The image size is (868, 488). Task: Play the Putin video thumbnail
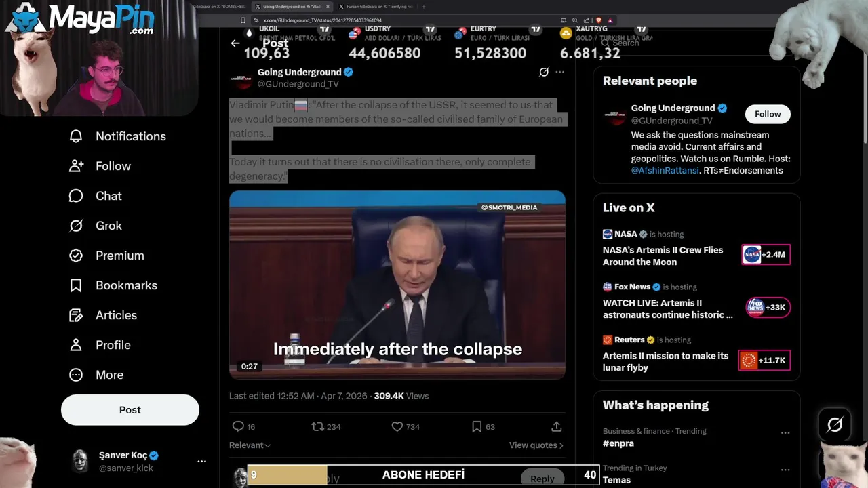point(397,285)
